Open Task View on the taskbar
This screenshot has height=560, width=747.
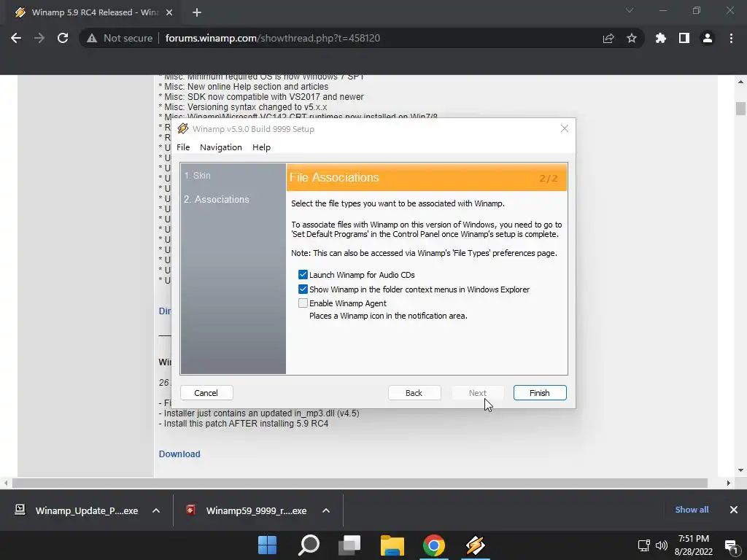pos(350,545)
